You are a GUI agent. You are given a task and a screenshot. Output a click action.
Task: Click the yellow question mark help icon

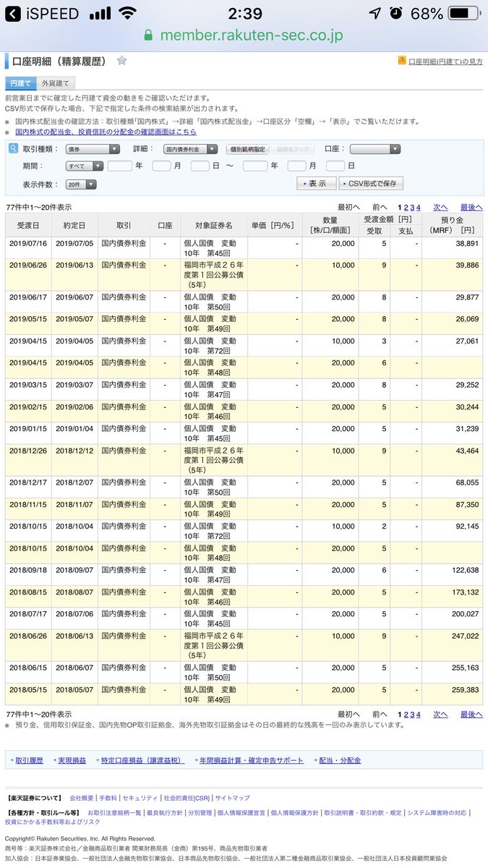402,61
